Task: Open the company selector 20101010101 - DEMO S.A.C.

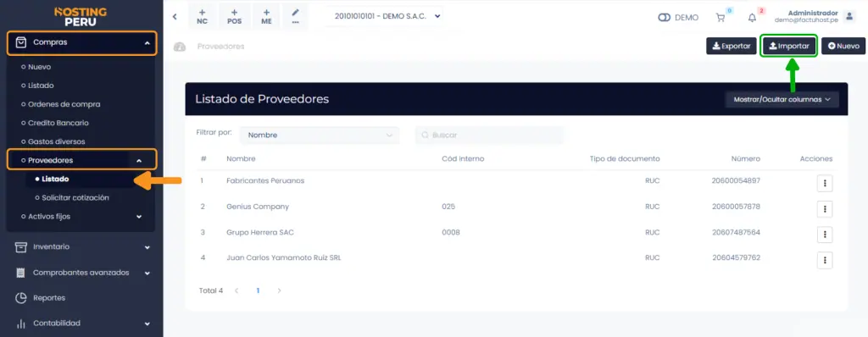Action: click(x=387, y=16)
